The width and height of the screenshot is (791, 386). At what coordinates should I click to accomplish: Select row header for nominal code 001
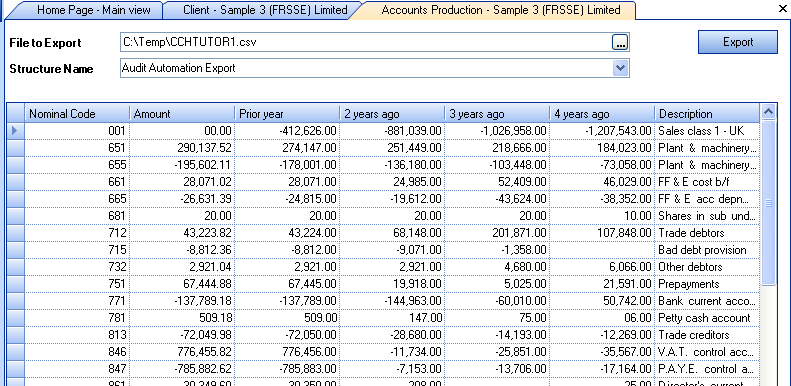[x=15, y=131]
